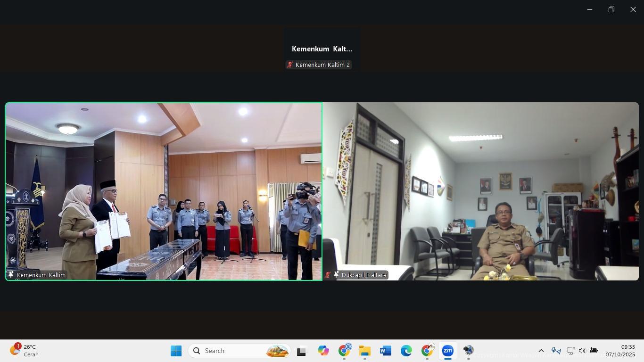Click the taskbar Search box
Image resolution: width=644 pixels, height=362 pixels.
pos(239,351)
